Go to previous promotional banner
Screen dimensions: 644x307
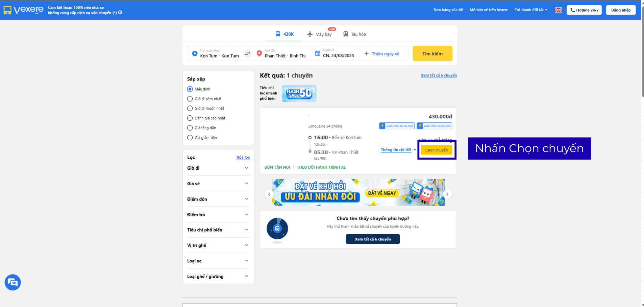[269, 194]
